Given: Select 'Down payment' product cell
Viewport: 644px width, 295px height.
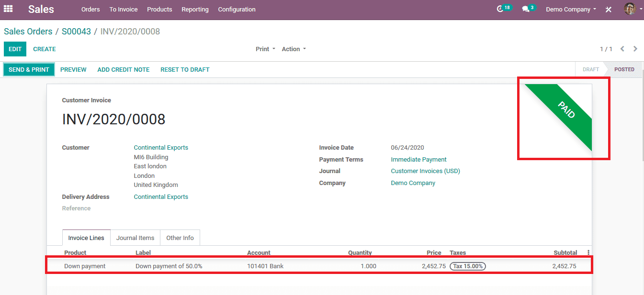Looking at the screenshot, I should click(x=85, y=266).
